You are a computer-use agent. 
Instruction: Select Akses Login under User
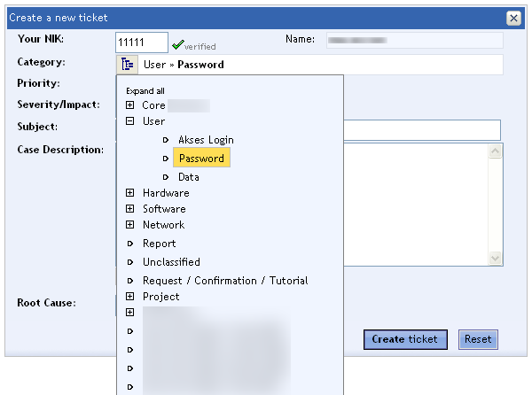[206, 140]
